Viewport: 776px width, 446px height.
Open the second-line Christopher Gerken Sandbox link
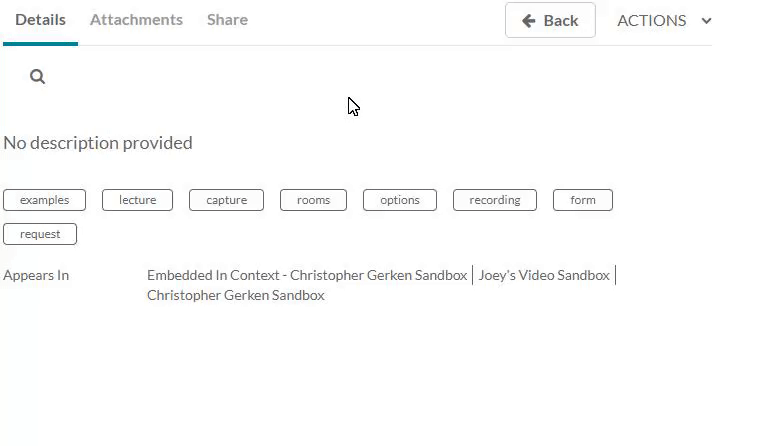[x=236, y=295]
